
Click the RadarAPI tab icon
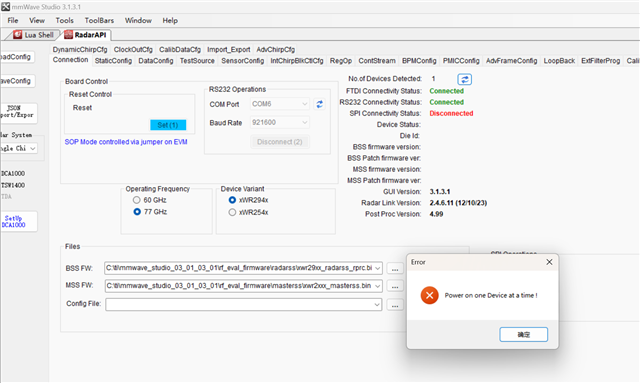(68, 35)
